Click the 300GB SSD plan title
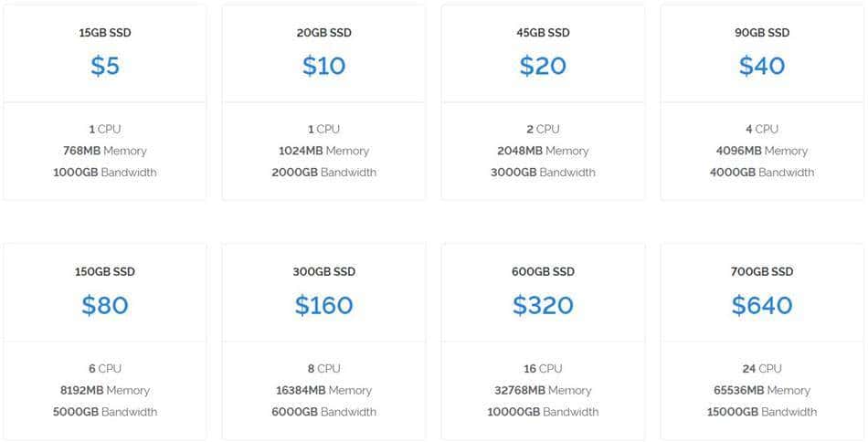The height and width of the screenshot is (442, 868). [323, 271]
